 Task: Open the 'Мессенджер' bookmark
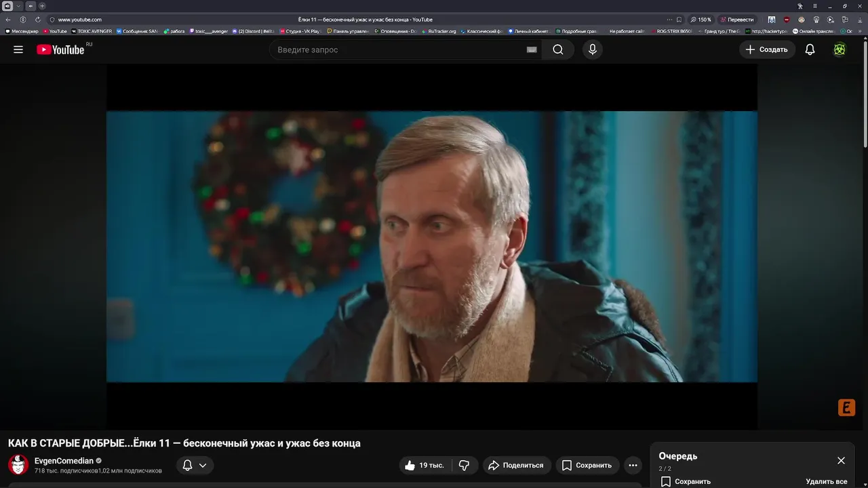pos(22,31)
